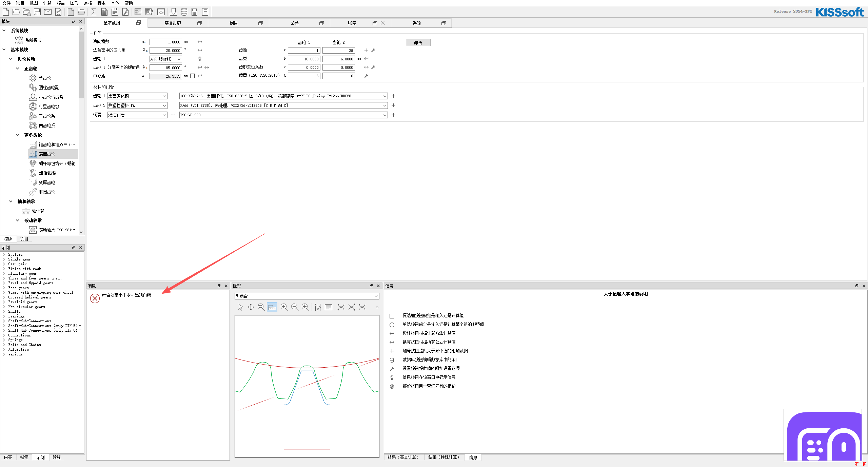The width and height of the screenshot is (868, 467).
Task: Click the 详情 button
Action: [418, 43]
